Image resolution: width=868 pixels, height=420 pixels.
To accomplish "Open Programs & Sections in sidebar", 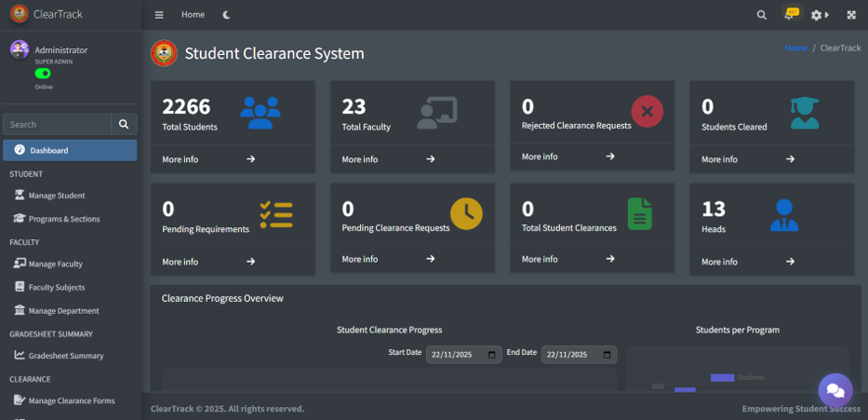I will (x=70, y=219).
